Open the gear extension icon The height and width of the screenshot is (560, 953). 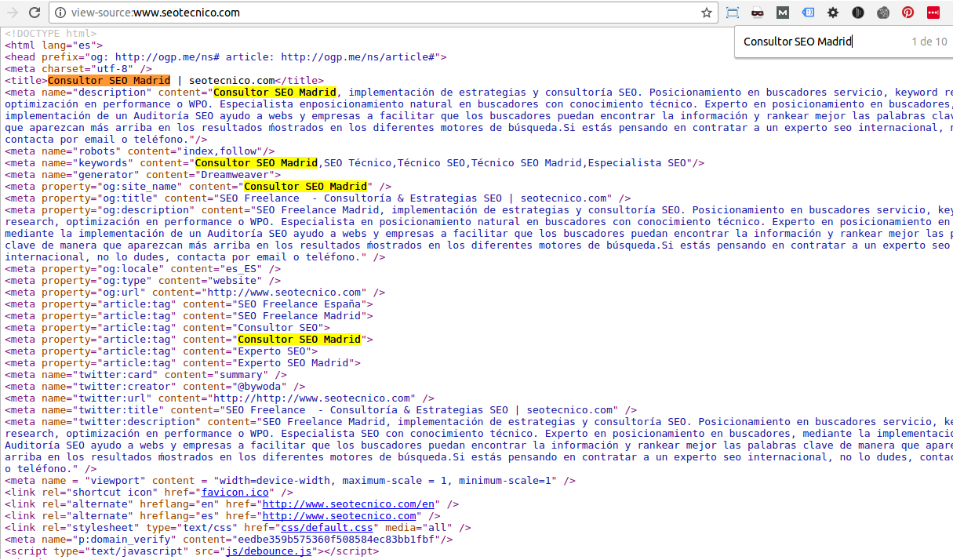click(833, 13)
